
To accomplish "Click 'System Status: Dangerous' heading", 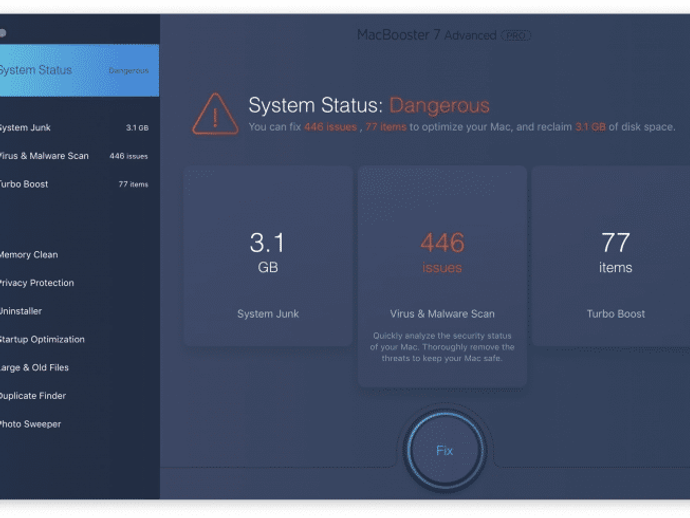I will point(369,106).
